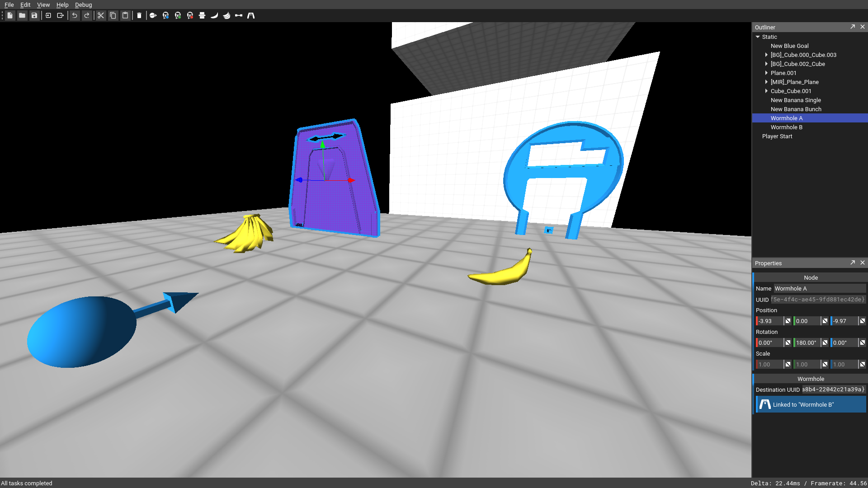Click the Undo arrow icon
The width and height of the screenshot is (868, 488).
tap(75, 15)
